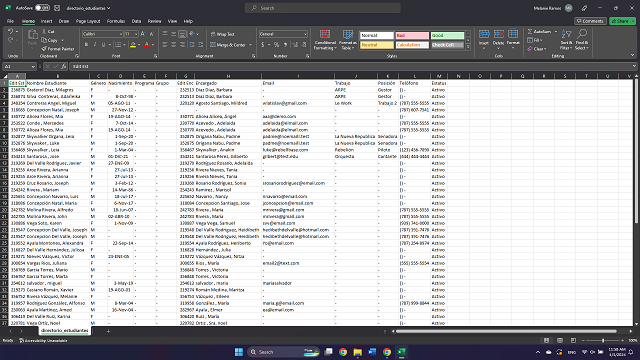Increase font size with the larger A
This screenshot has width=640, height=360.
point(143,34)
